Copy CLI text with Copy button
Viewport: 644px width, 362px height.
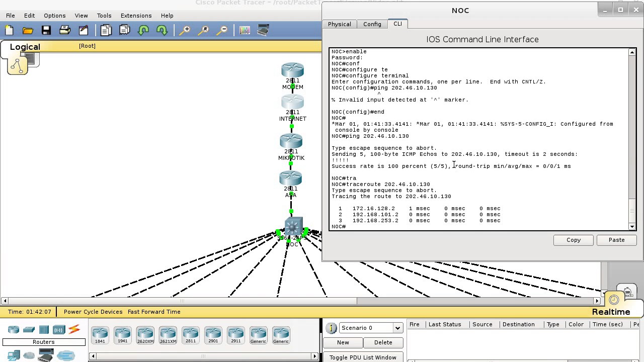pos(574,240)
